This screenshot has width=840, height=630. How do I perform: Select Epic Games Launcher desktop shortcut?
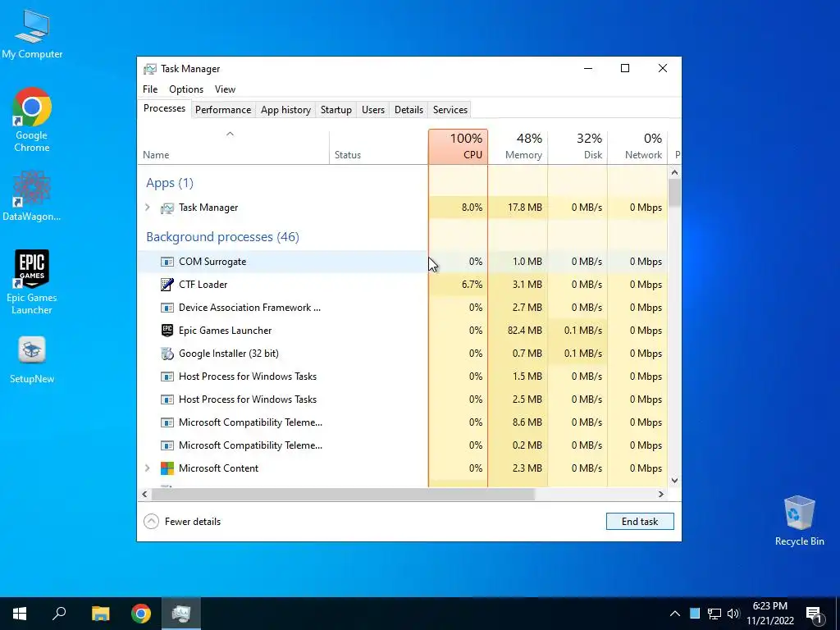tap(32, 282)
